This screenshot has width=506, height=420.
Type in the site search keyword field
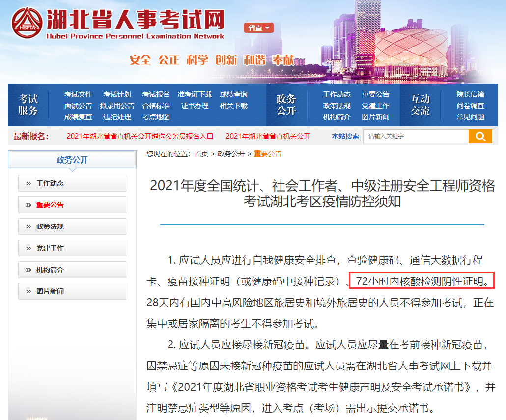click(415, 136)
